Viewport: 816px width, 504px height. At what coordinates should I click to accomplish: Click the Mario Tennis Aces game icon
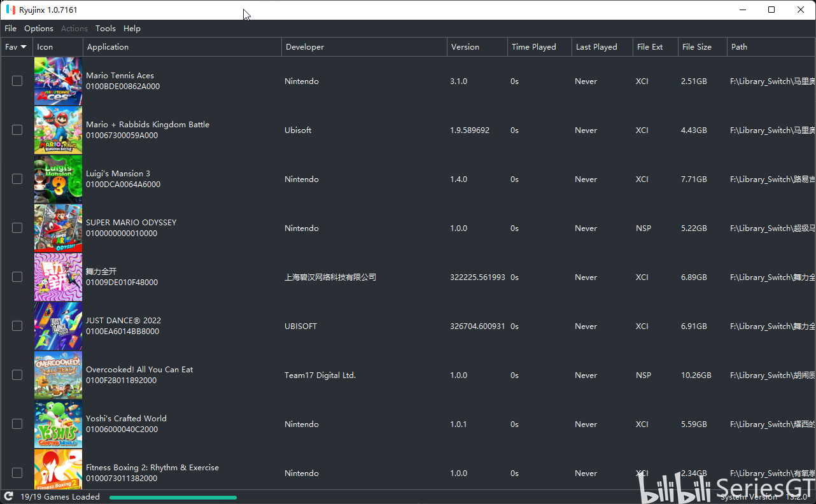click(x=58, y=81)
